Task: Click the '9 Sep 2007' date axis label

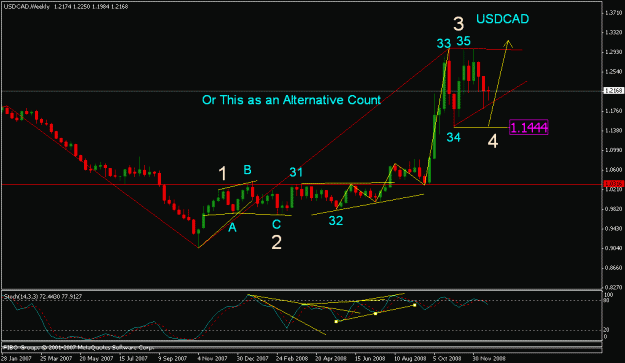Action: pos(173,358)
